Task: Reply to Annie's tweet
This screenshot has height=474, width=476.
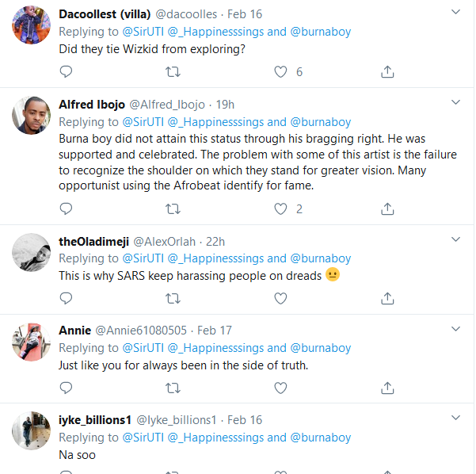Action: coord(67,388)
